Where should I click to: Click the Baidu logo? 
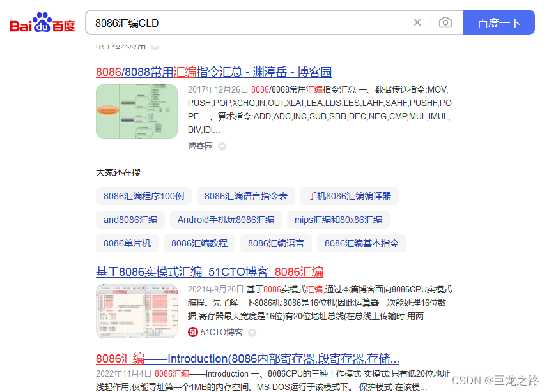tap(42, 21)
